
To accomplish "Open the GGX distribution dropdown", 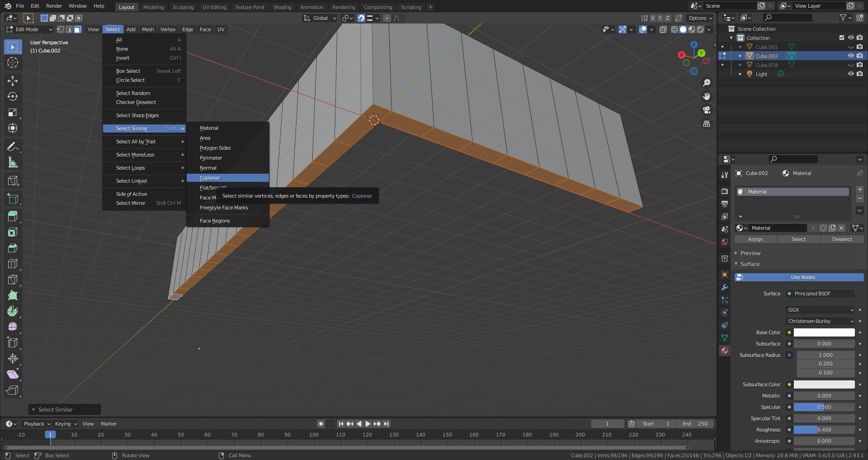I will tap(820, 310).
